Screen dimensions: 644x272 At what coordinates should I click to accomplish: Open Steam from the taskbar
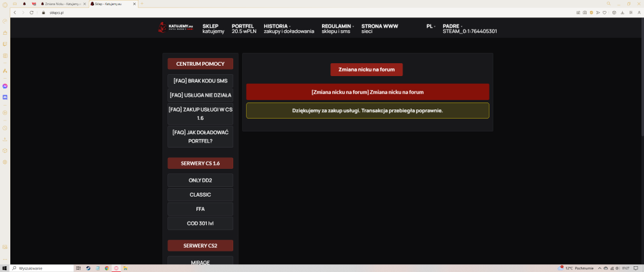tap(88, 268)
